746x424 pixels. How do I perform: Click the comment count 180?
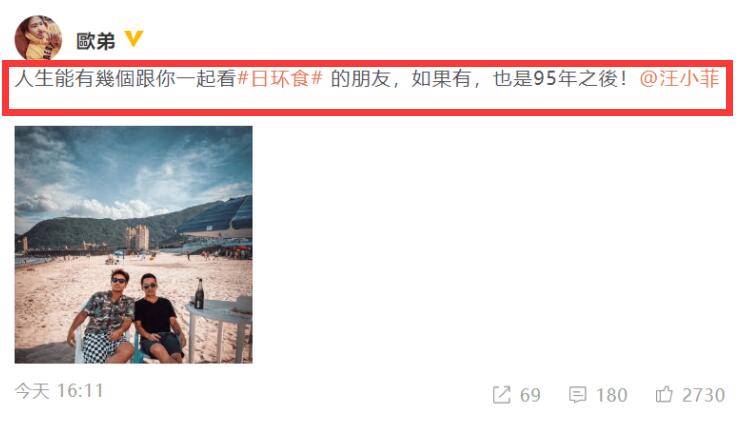pos(611,395)
